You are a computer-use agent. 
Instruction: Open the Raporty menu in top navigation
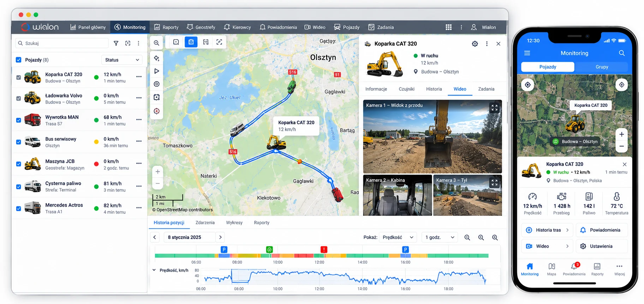(x=166, y=27)
